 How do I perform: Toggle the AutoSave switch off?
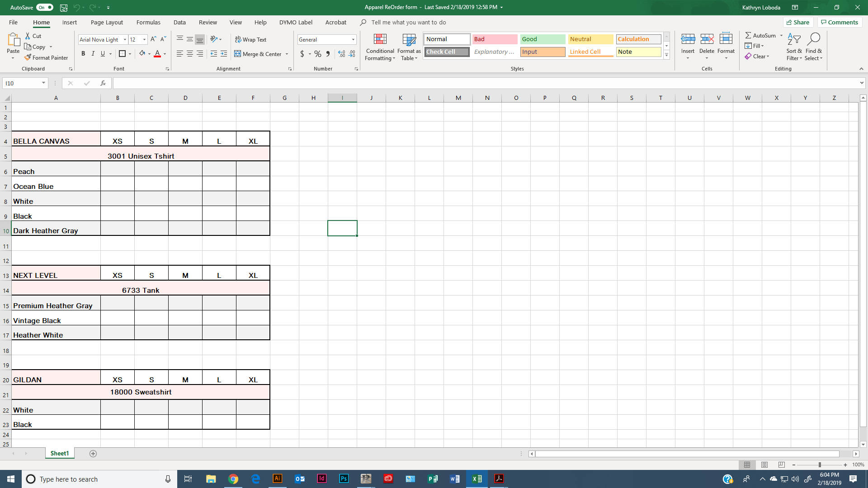click(44, 8)
